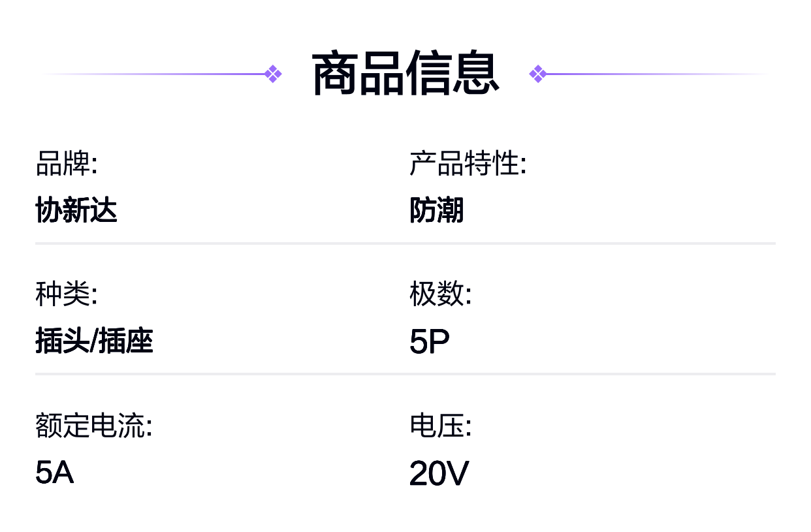Click the brand value 协新达
The width and height of the screenshot is (811, 532).
(76, 211)
